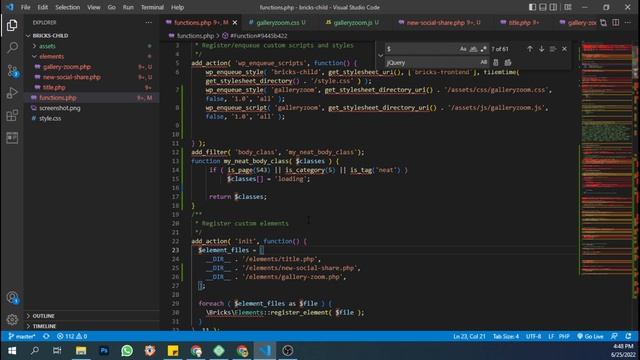This screenshot has height=360, width=640.
Task: Toggle Match Case in find field
Action: (x=463, y=49)
